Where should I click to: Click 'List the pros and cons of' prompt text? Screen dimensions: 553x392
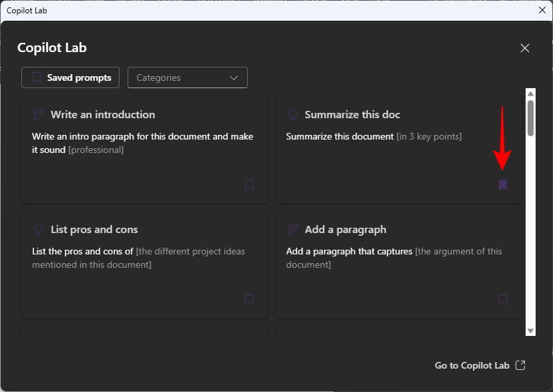point(83,251)
